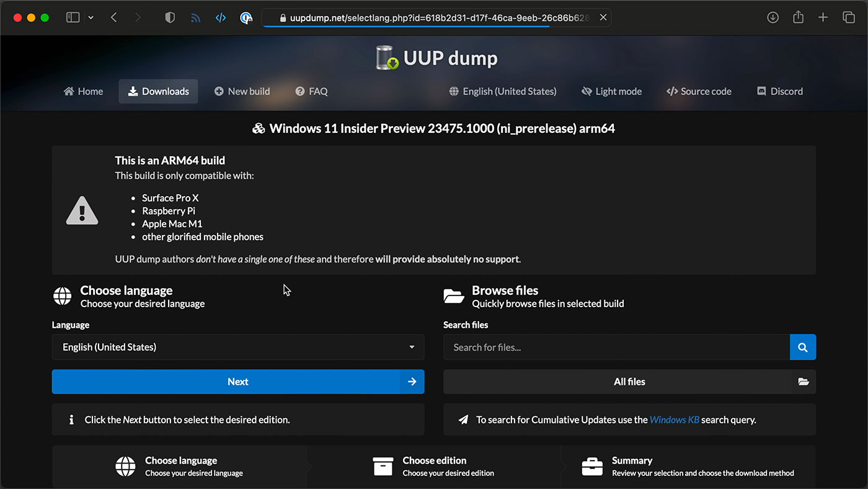Toggle the Safari sidebar button
Image resolution: width=868 pixels, height=489 pixels.
(x=73, y=17)
